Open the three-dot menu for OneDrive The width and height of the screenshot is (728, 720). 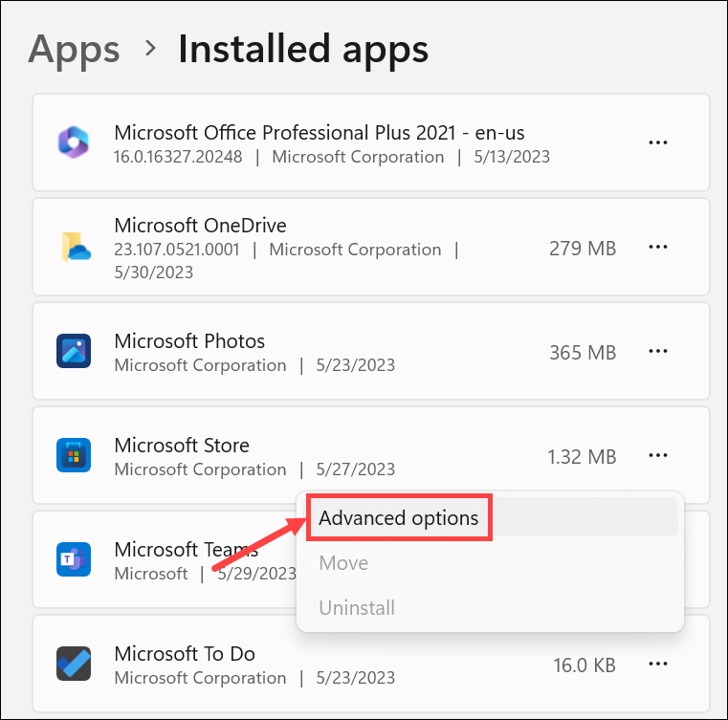[657, 248]
